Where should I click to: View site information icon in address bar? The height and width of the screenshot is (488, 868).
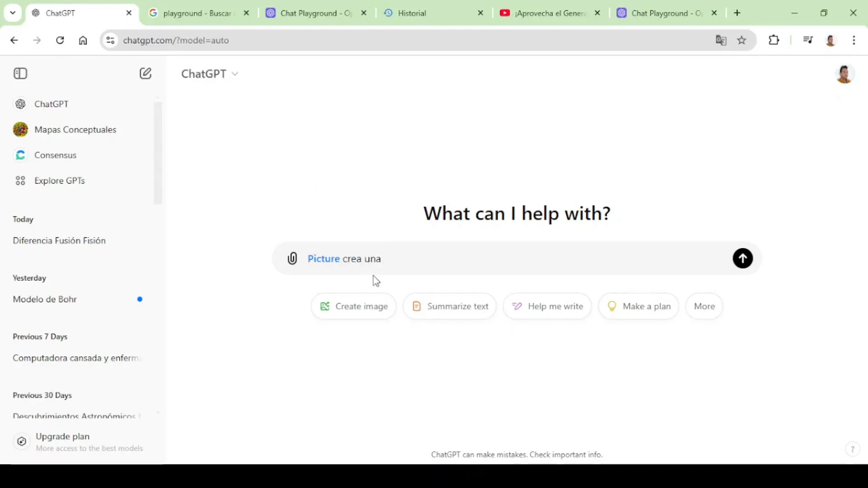point(110,40)
